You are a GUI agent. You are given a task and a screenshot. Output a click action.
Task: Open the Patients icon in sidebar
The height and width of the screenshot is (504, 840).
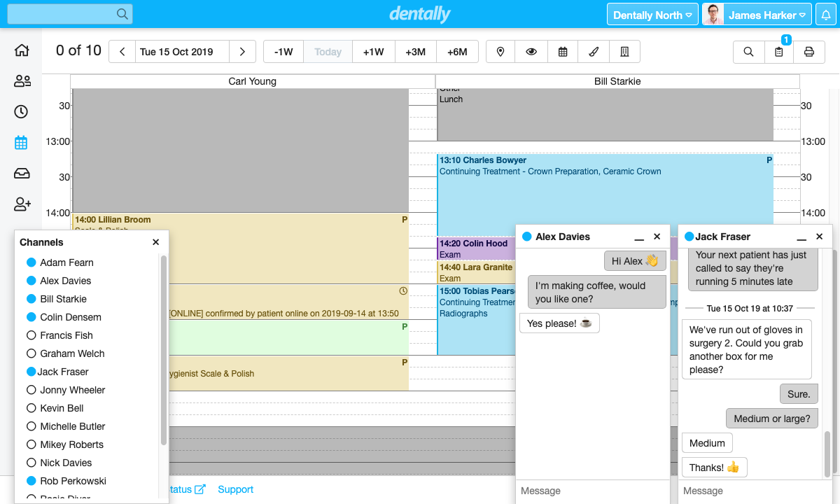tap(22, 81)
